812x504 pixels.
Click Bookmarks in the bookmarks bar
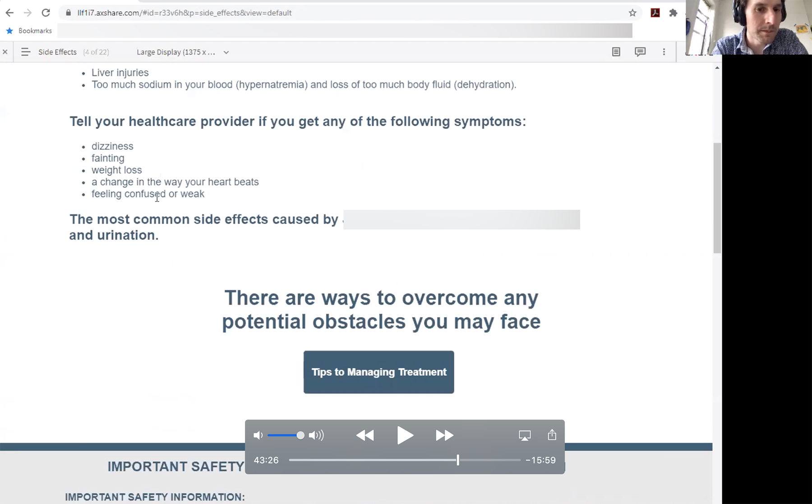[28, 30]
